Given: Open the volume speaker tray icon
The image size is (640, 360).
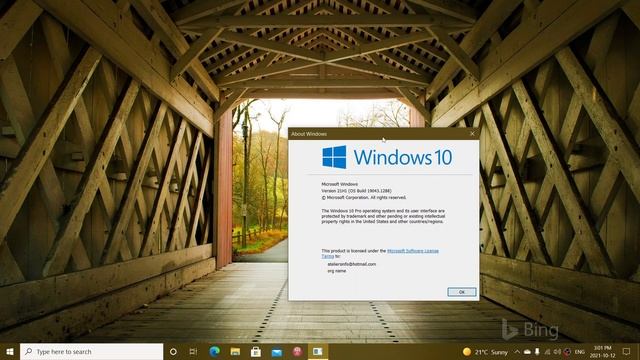Looking at the screenshot, I should point(557,352).
